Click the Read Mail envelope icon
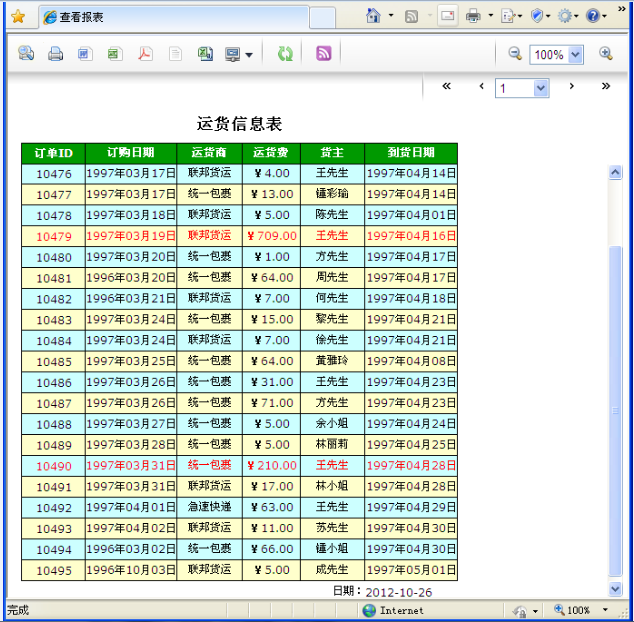Viewport: 634px width, 622px height. [448, 16]
